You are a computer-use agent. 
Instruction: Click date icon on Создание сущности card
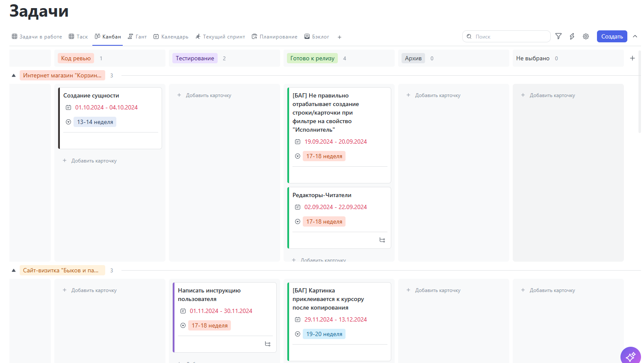68,107
